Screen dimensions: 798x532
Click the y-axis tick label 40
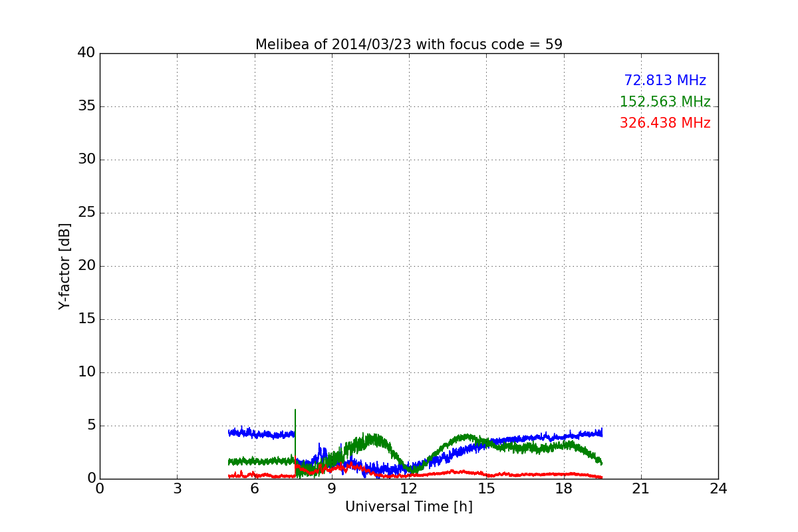86,53
